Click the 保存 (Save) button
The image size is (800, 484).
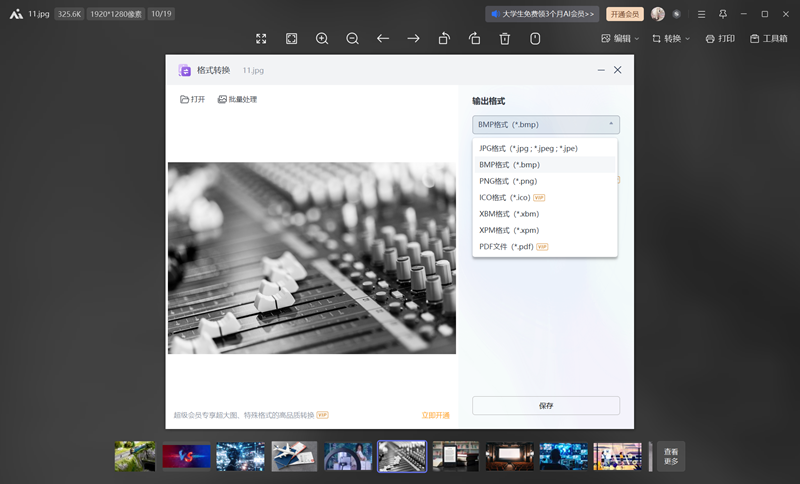coord(546,406)
